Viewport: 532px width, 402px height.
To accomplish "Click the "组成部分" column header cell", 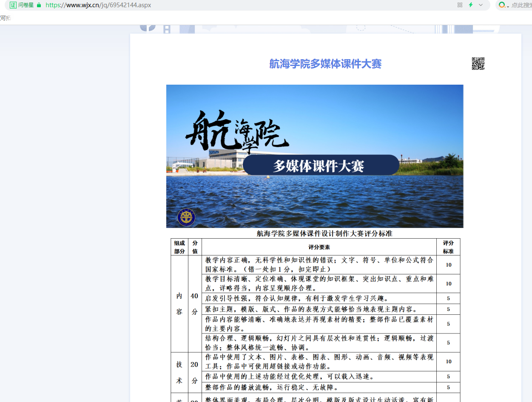I will pyautogui.click(x=179, y=247).
